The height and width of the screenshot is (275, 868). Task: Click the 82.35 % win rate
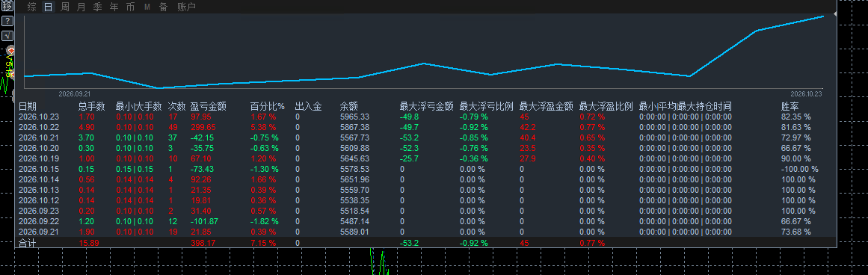795,117
